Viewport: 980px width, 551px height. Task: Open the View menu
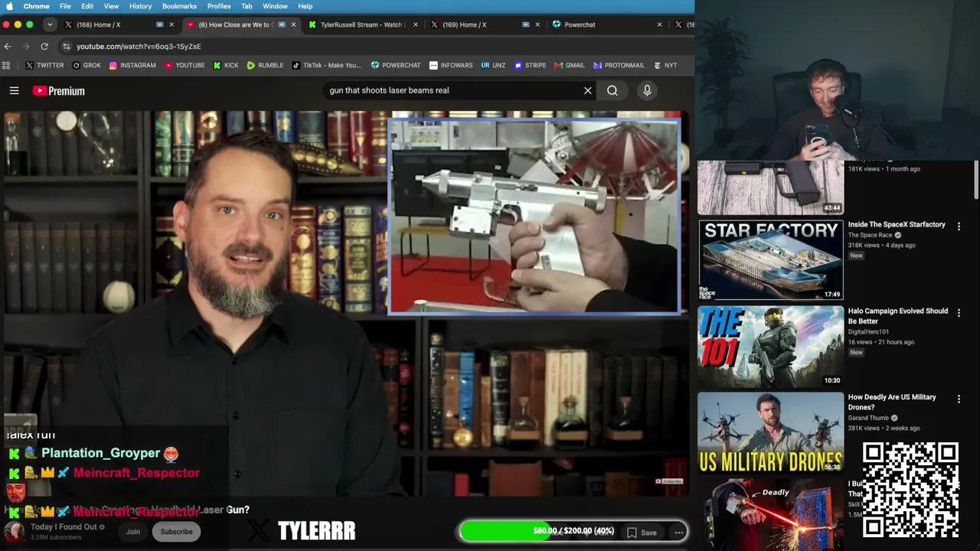(111, 6)
